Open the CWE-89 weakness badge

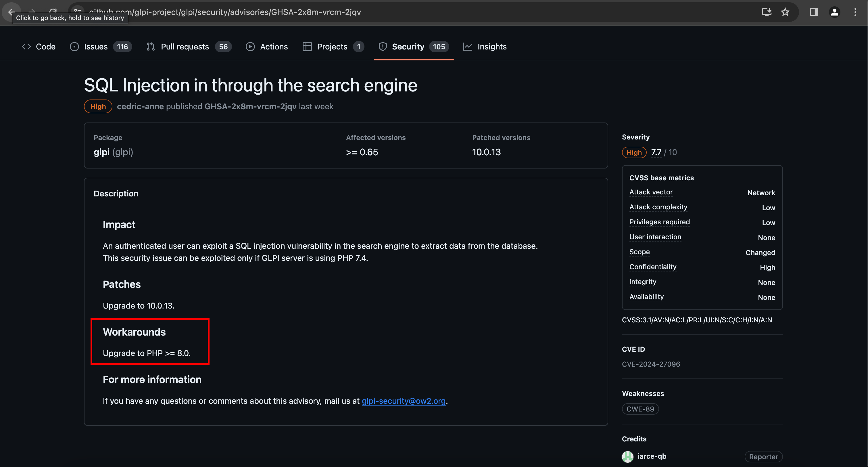pyautogui.click(x=640, y=409)
